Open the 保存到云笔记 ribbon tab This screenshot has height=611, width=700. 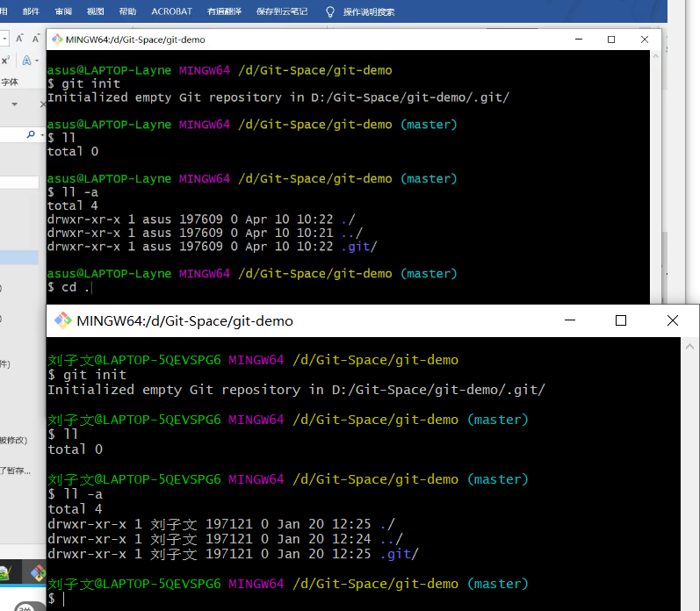(282, 11)
